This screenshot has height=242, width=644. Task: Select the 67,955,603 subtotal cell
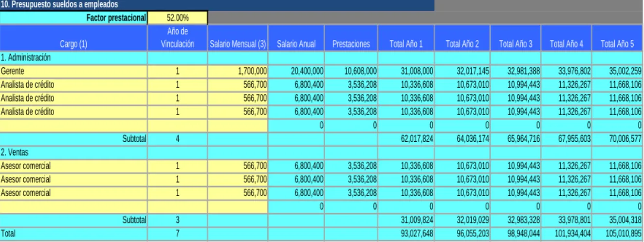(x=566, y=138)
